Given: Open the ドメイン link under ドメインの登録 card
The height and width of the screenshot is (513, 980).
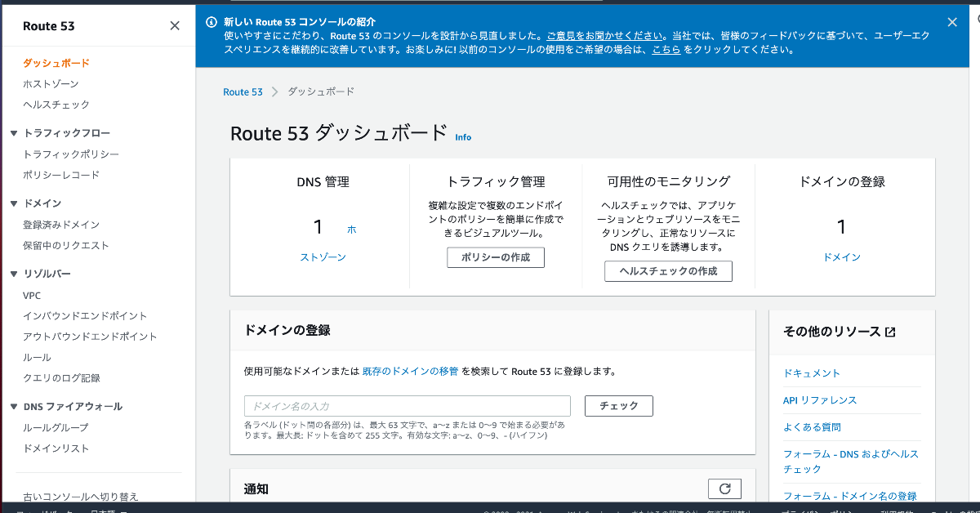Looking at the screenshot, I should [842, 257].
